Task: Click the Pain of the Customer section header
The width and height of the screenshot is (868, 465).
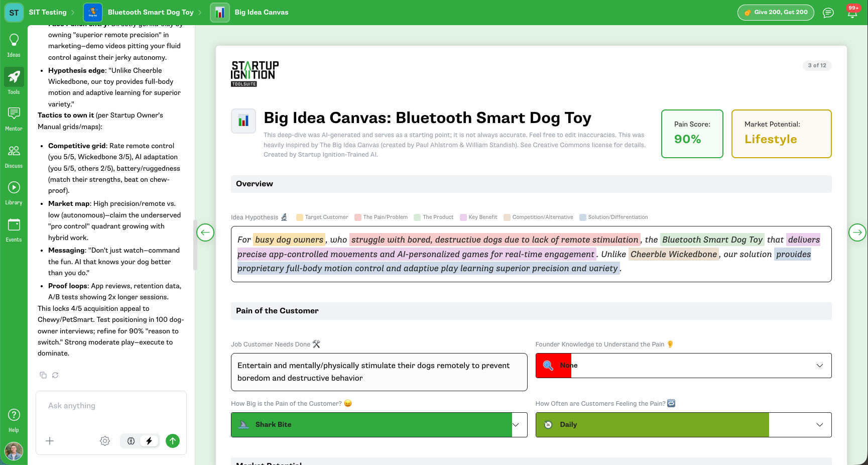Action: [x=531, y=311]
